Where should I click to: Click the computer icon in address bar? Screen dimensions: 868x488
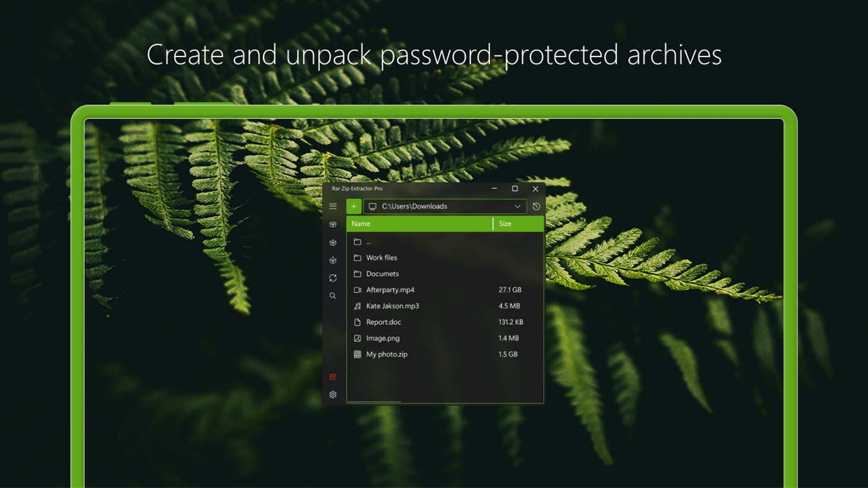pos(372,206)
